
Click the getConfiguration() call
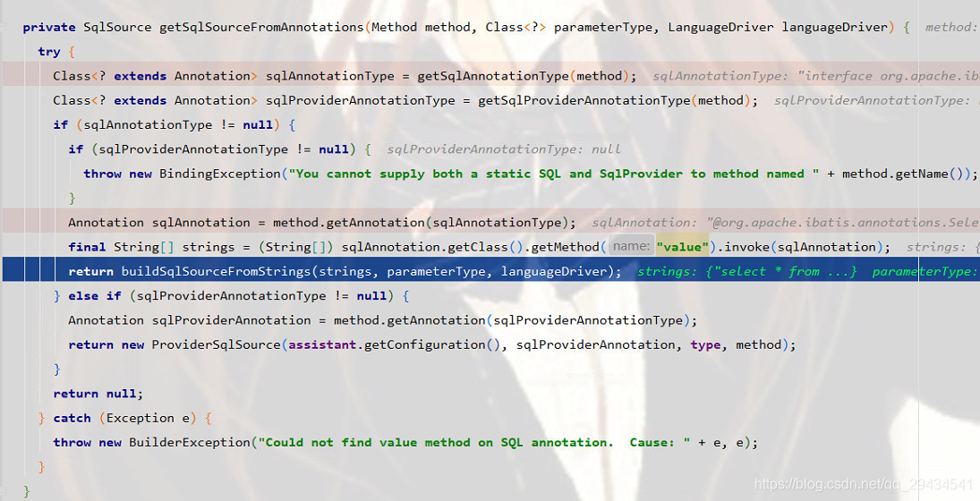[x=432, y=344]
